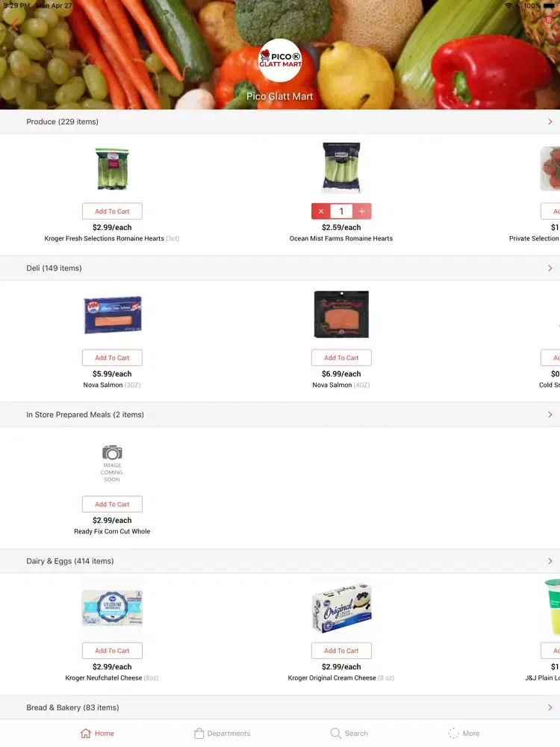Expand the Dairy & Eggs chevron
This screenshot has width=560, height=747.
click(x=550, y=561)
